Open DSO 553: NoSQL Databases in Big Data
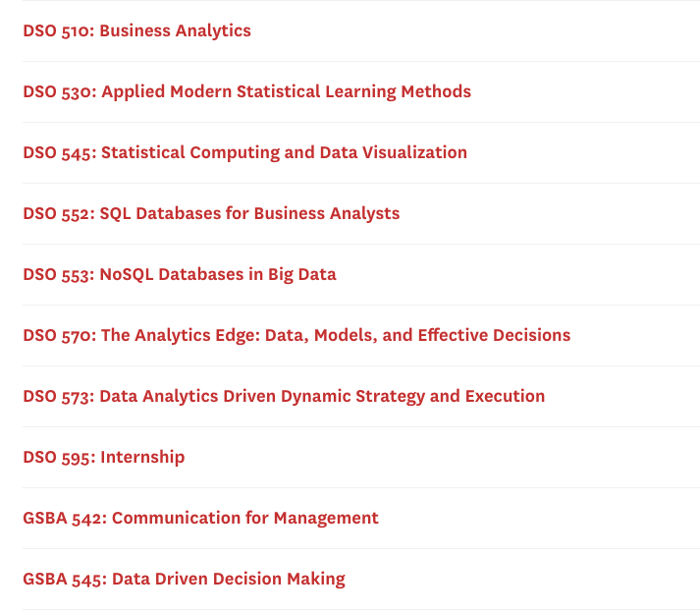This screenshot has width=700, height=613. tap(180, 274)
